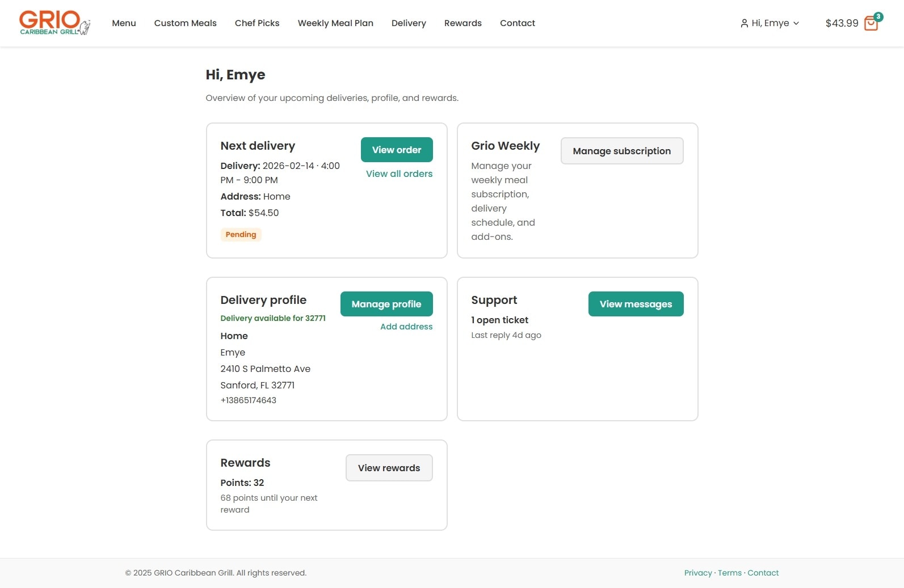Open View all orders link
The height and width of the screenshot is (588, 904).
pos(399,174)
